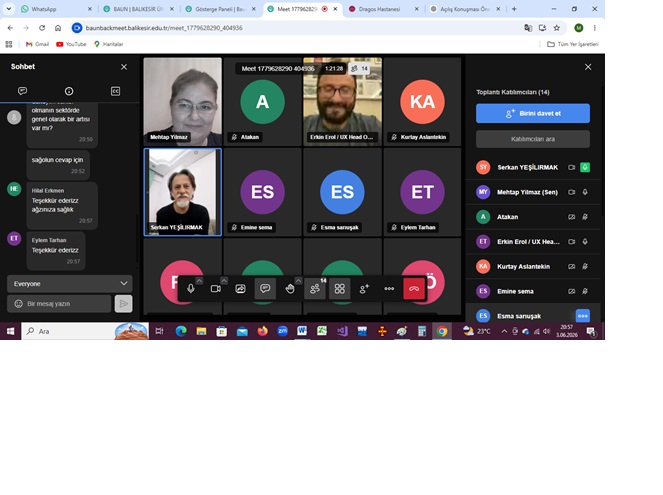Image resolution: width=663 pixels, height=495 pixels.
Task: Hang up with the red phone button
Action: 414,289
